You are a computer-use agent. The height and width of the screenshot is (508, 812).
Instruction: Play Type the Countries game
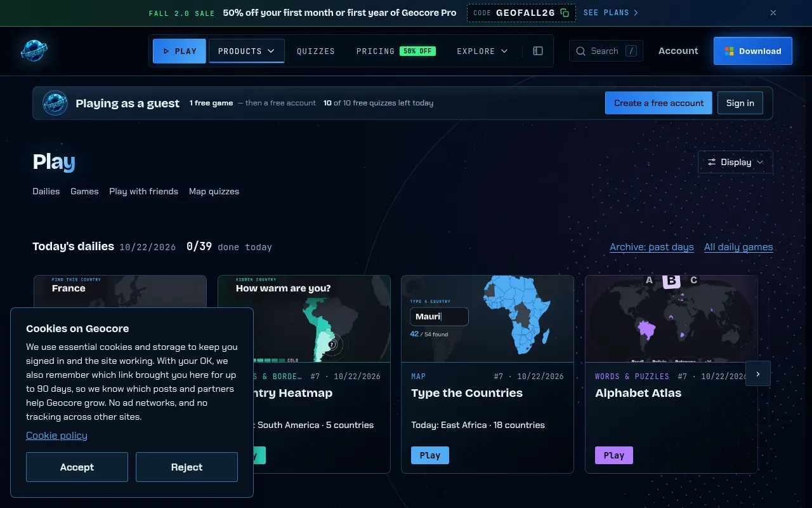[x=430, y=455]
